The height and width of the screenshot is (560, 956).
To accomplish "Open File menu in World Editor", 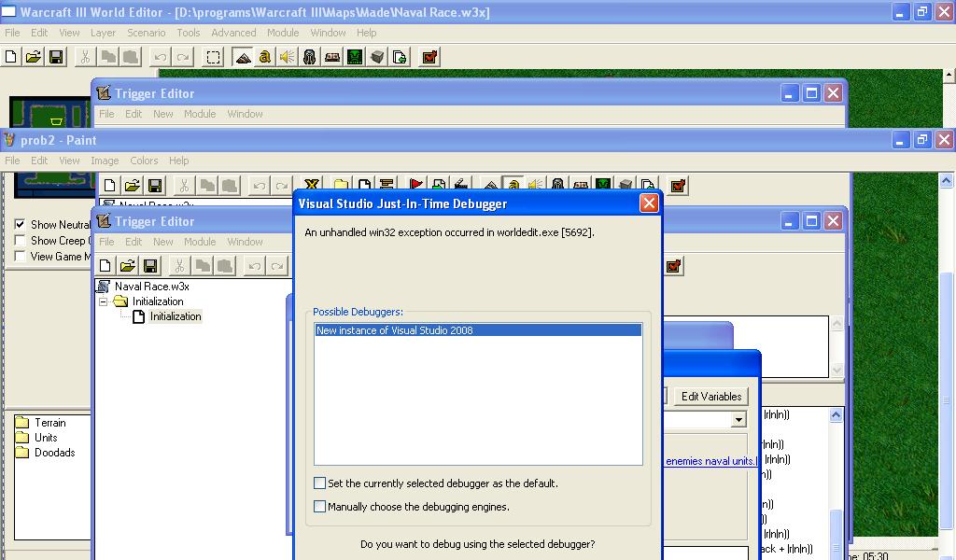I will pos(12,33).
